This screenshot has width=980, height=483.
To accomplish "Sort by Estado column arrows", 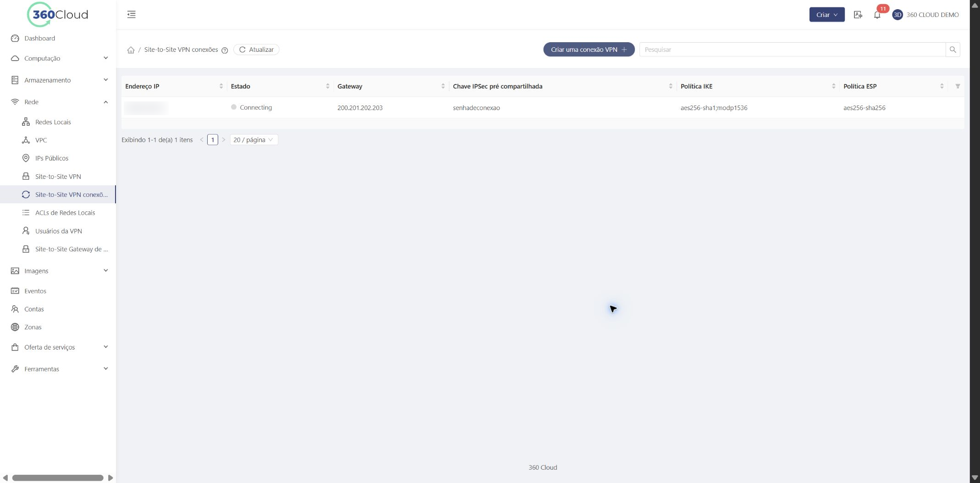I will pyautogui.click(x=327, y=86).
